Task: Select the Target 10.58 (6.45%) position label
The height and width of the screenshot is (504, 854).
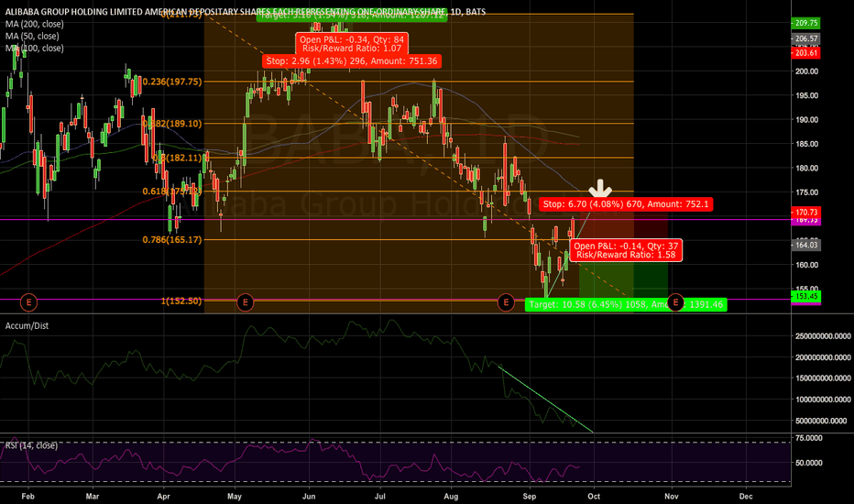Action: coord(626,304)
